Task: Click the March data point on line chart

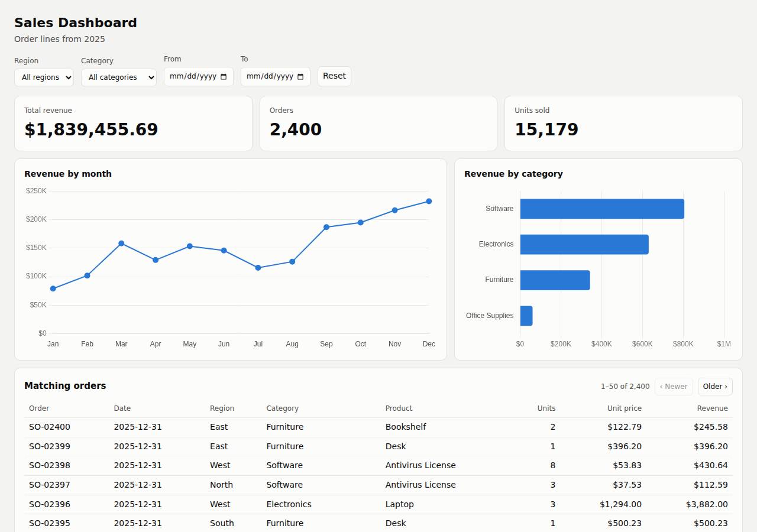Action: [121, 244]
